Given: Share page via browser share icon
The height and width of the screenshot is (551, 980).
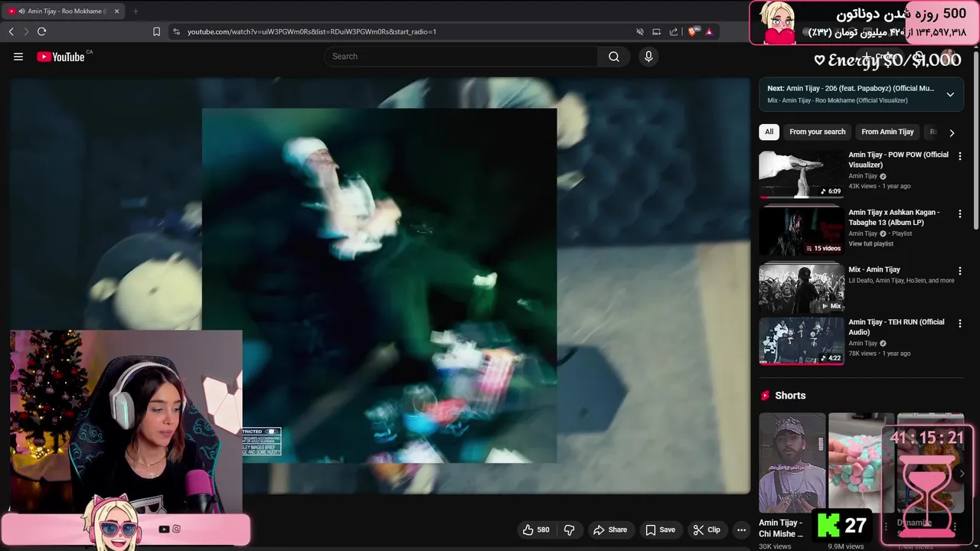Looking at the screenshot, I should (x=674, y=31).
